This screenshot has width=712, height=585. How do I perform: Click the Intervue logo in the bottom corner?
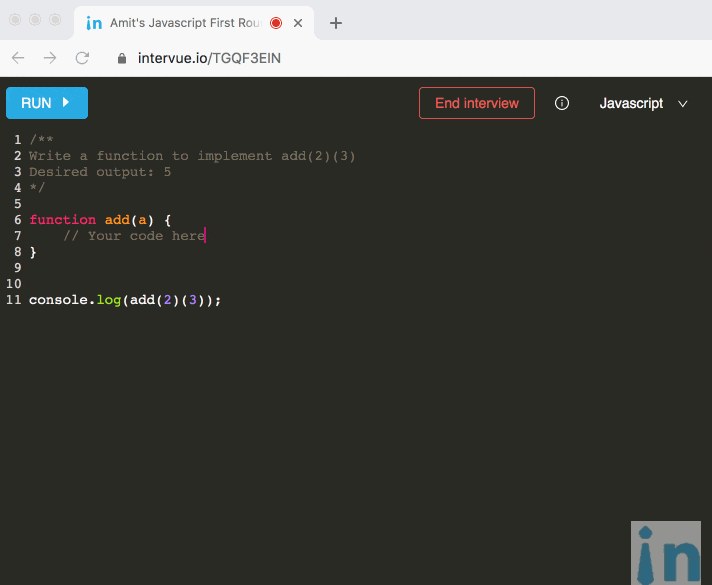(666, 551)
